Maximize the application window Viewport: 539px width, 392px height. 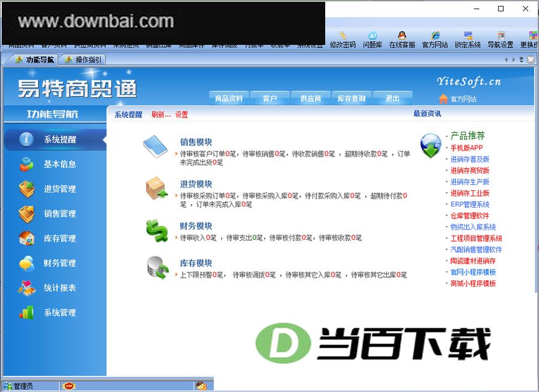point(501,8)
